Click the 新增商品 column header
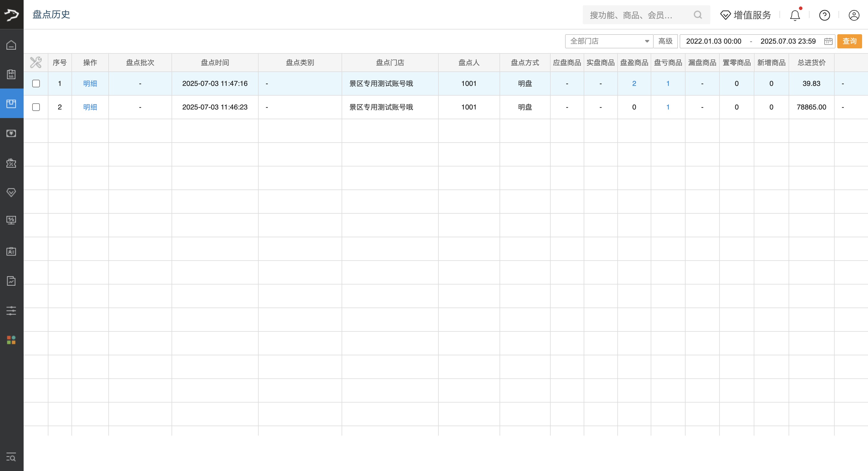The image size is (868, 471). pyautogui.click(x=771, y=63)
